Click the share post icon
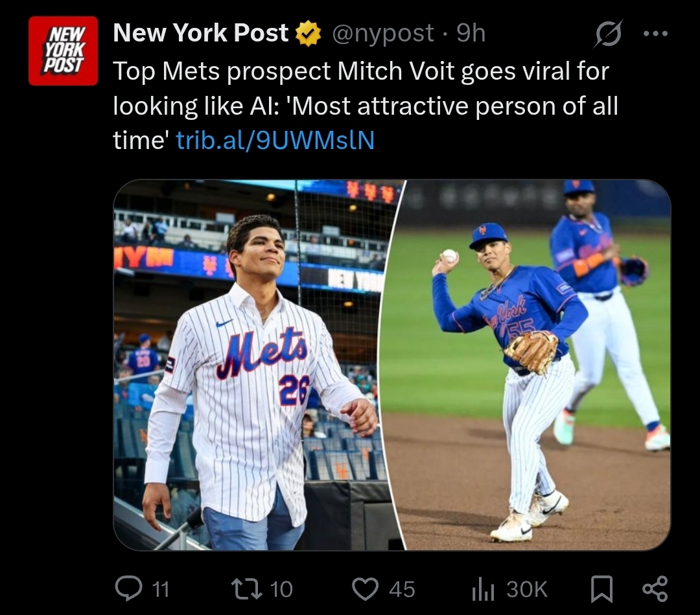 tap(655, 588)
